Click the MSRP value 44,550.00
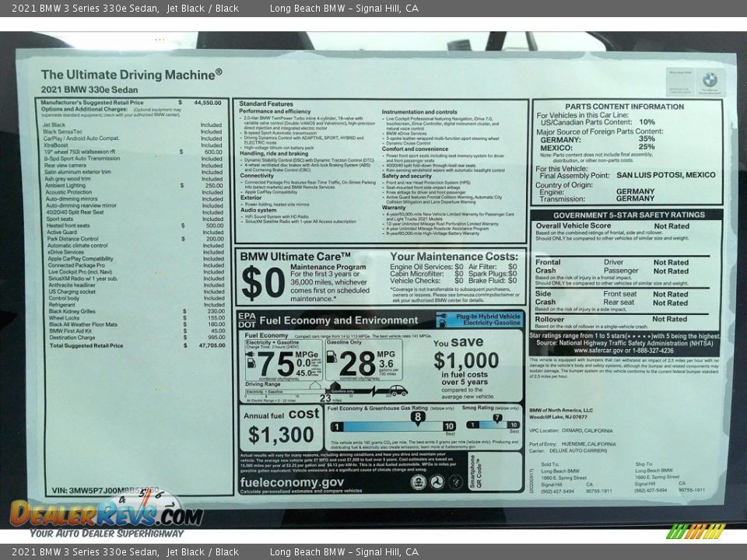This screenshot has width=747, height=560. click(208, 103)
